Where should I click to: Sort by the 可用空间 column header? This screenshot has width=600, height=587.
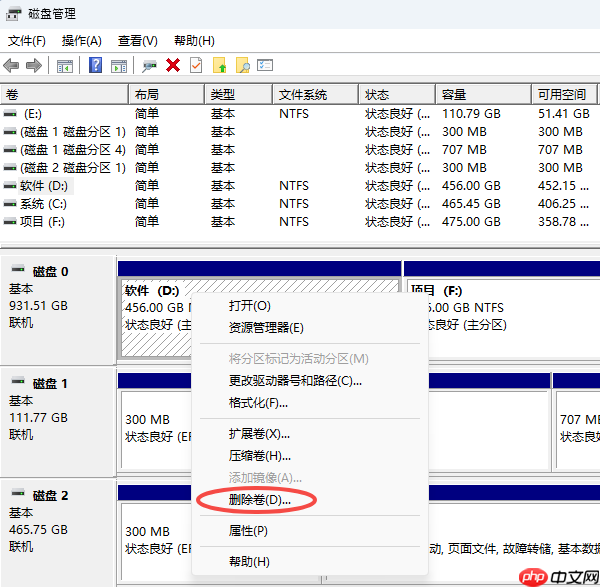(x=564, y=94)
